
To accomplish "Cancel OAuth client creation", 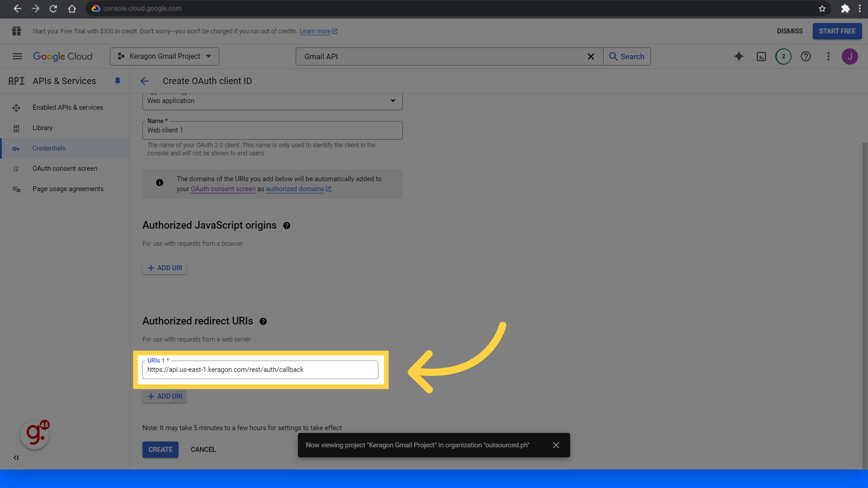I will pos(203,450).
